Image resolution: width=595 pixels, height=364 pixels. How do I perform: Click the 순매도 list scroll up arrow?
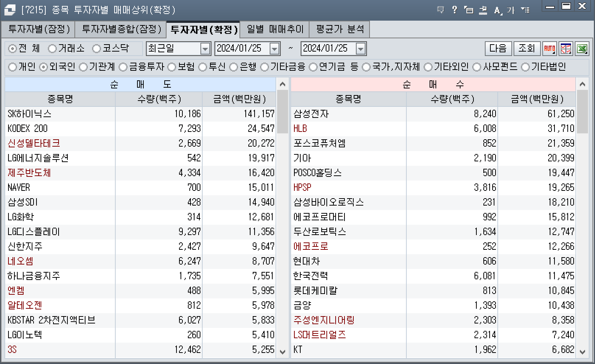(x=283, y=84)
